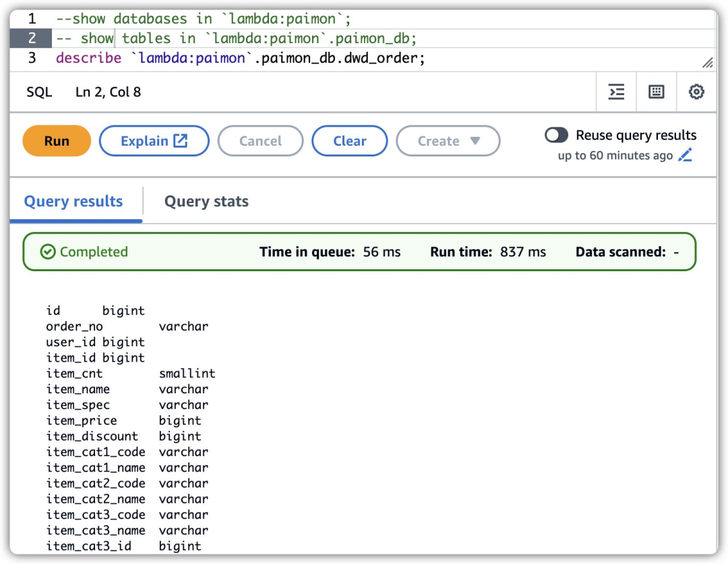Click the pencil icon to edit reuse time

click(686, 155)
